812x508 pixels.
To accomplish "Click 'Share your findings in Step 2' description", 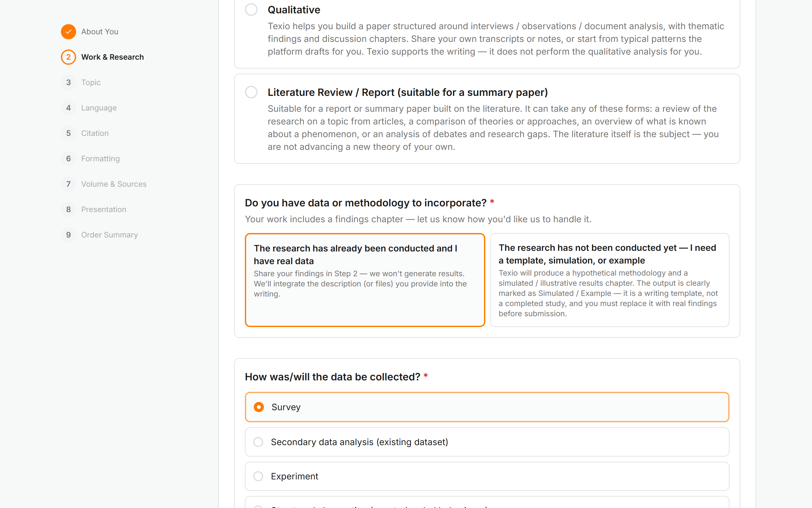I will [360, 284].
